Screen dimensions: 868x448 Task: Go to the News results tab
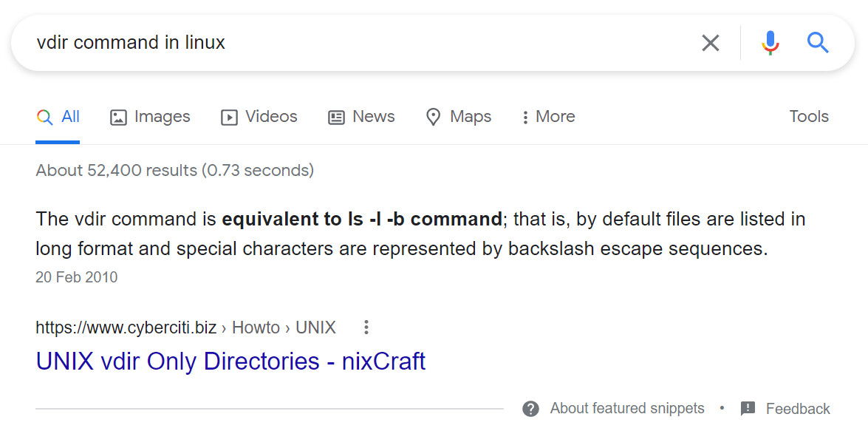pos(361,117)
